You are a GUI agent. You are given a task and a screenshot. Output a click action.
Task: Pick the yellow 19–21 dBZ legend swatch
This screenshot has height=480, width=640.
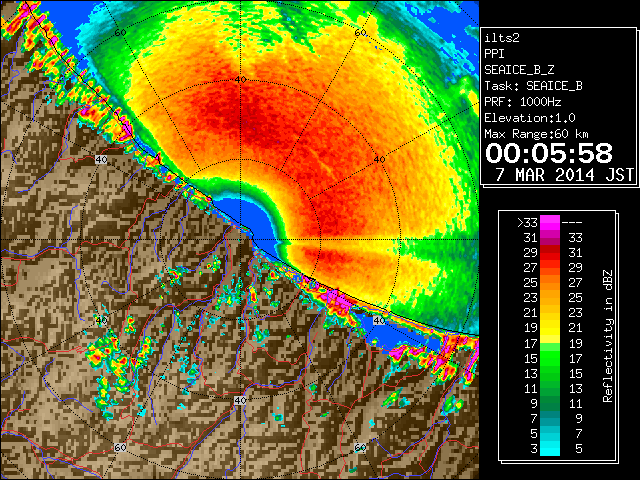pos(550,328)
